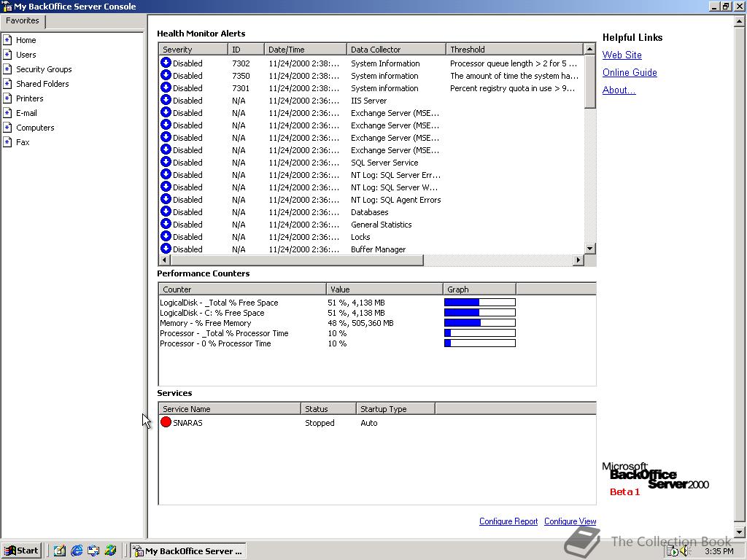Click the volume speaker tray icon
747x560 pixels.
point(684,551)
